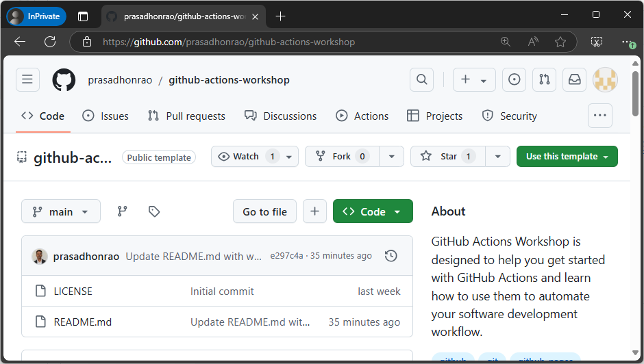Open the GitHub homepage via Octocat logo
This screenshot has height=364, width=644.
(64, 79)
